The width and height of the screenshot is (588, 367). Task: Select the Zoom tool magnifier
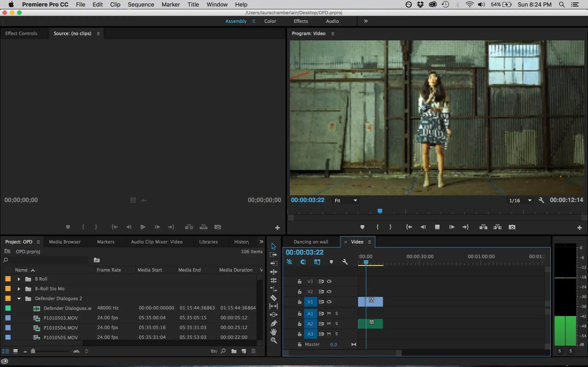274,340
